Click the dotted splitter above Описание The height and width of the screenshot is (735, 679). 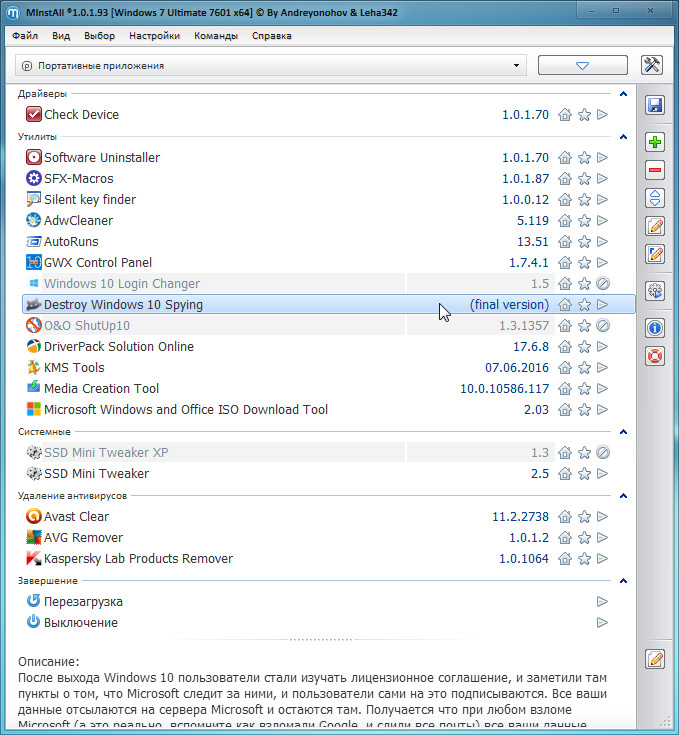(321, 639)
